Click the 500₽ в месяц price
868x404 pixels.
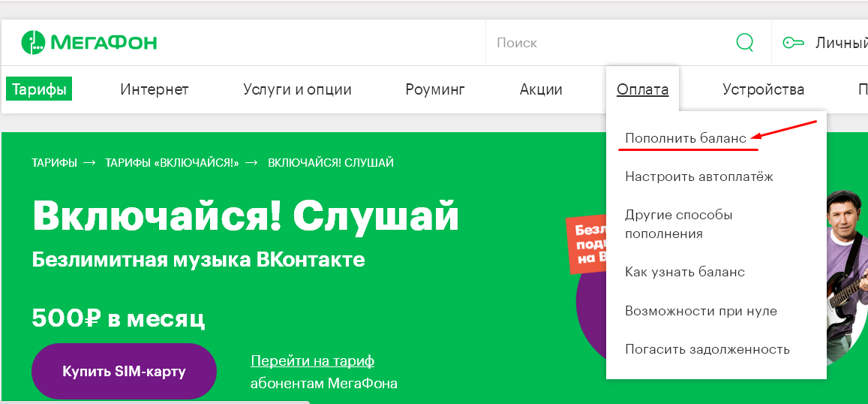(119, 318)
